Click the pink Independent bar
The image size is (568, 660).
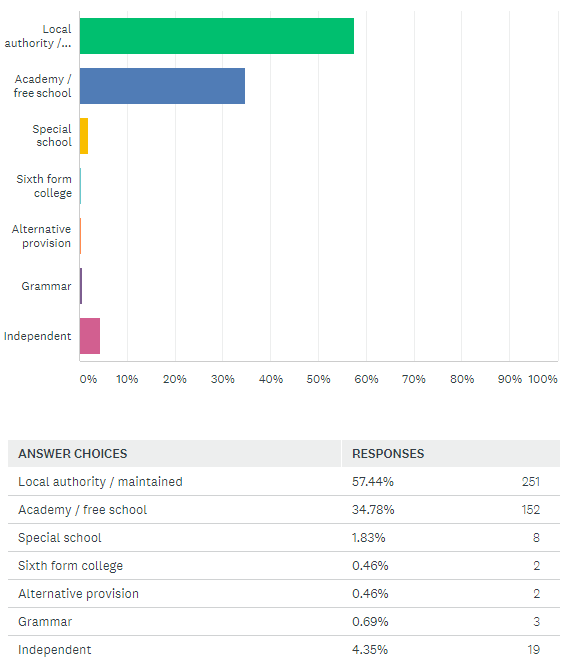[x=90, y=336]
